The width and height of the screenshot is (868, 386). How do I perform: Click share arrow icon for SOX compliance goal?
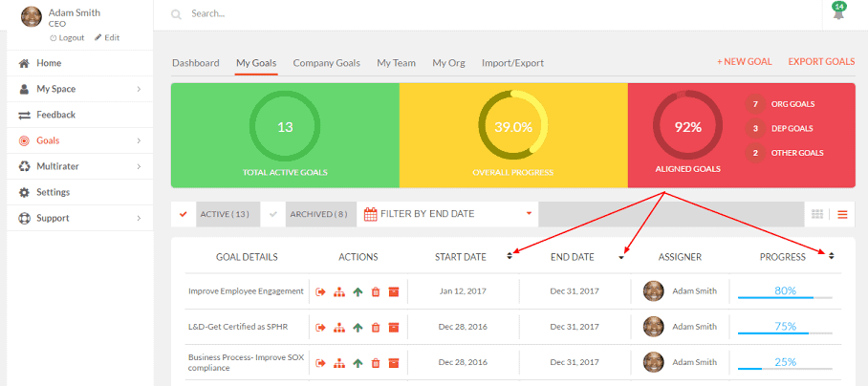320,363
